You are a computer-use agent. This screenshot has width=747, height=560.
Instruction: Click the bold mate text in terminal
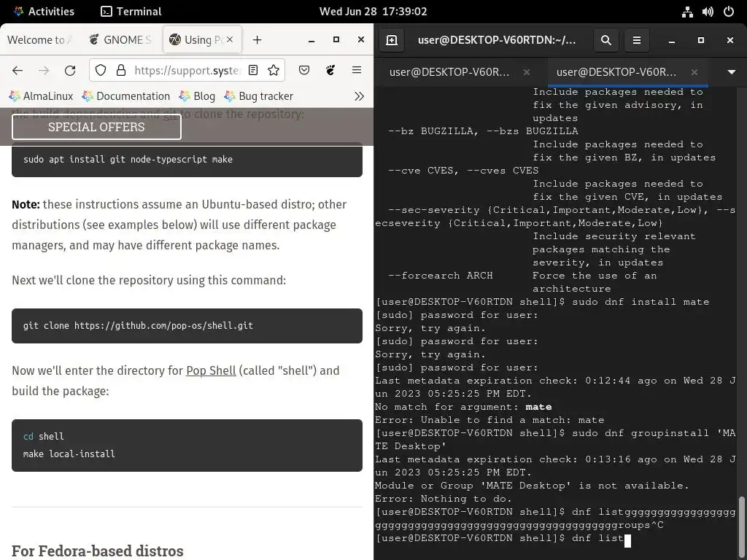coord(538,407)
